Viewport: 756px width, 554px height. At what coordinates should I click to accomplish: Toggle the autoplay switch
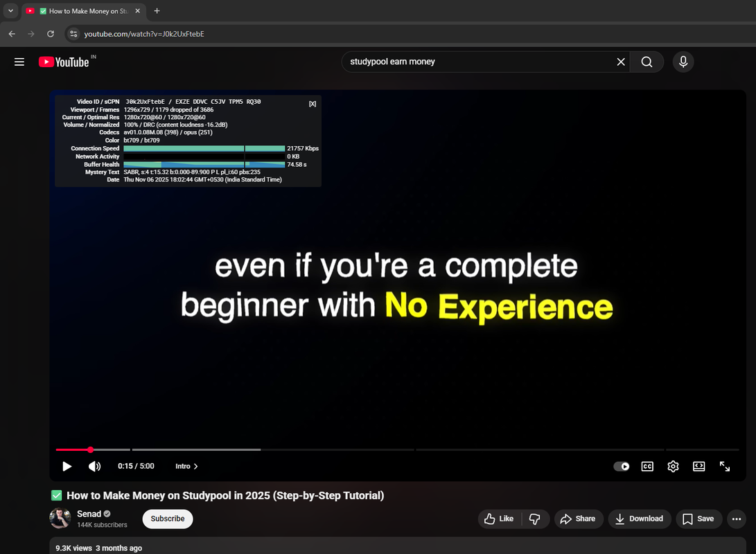622,466
